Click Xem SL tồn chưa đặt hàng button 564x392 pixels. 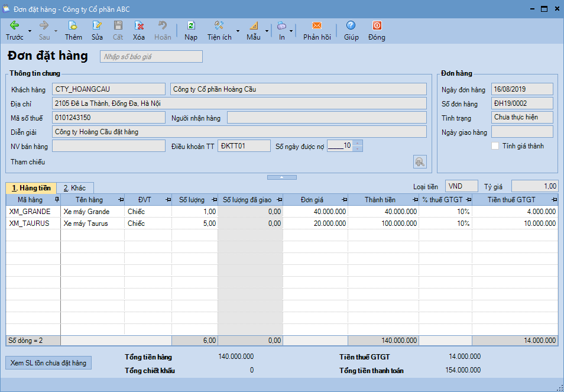(x=48, y=363)
